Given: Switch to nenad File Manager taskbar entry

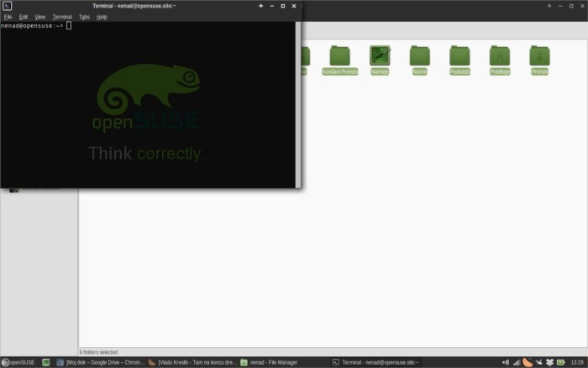Looking at the screenshot, I should point(270,362).
